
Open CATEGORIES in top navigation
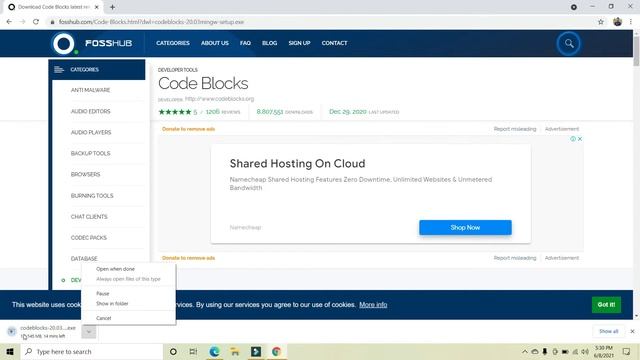click(x=173, y=43)
